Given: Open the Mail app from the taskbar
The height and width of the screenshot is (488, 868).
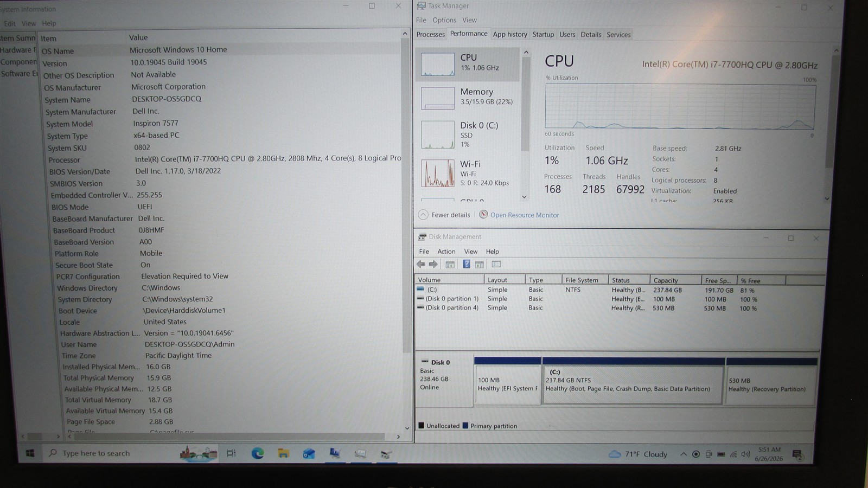Looking at the screenshot, I should (309, 453).
